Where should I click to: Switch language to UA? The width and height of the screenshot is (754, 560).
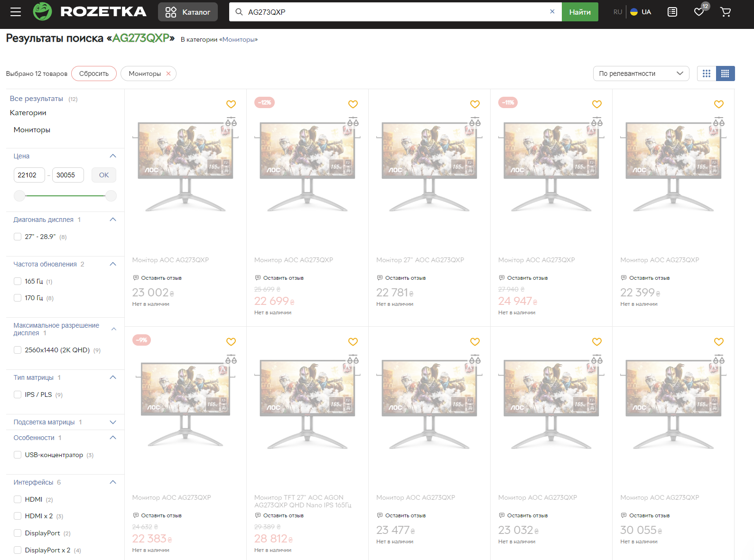[641, 12]
